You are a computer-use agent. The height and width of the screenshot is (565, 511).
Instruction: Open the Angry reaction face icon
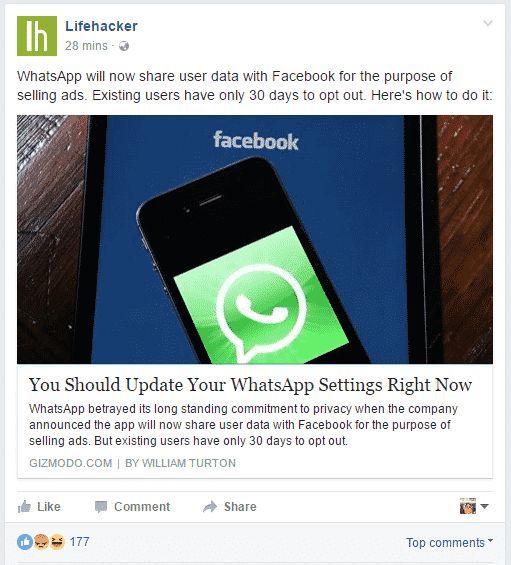tap(41, 542)
